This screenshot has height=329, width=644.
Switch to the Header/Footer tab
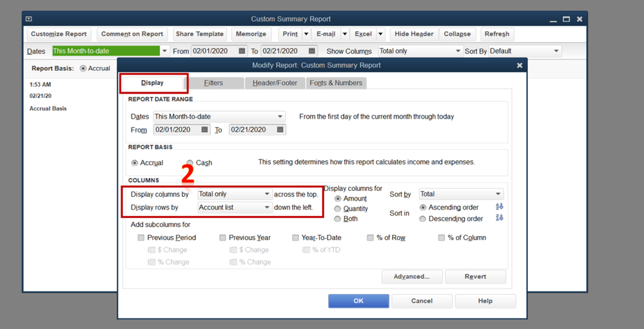click(275, 83)
